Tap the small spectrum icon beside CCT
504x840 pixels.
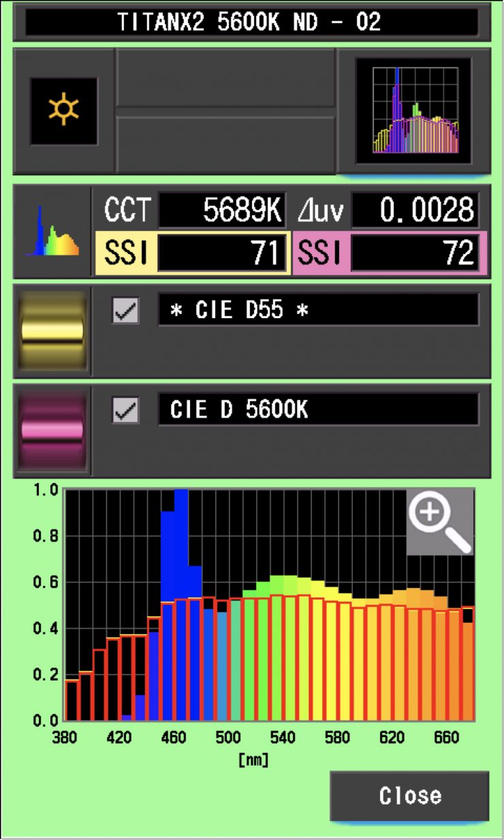pyautogui.click(x=52, y=232)
